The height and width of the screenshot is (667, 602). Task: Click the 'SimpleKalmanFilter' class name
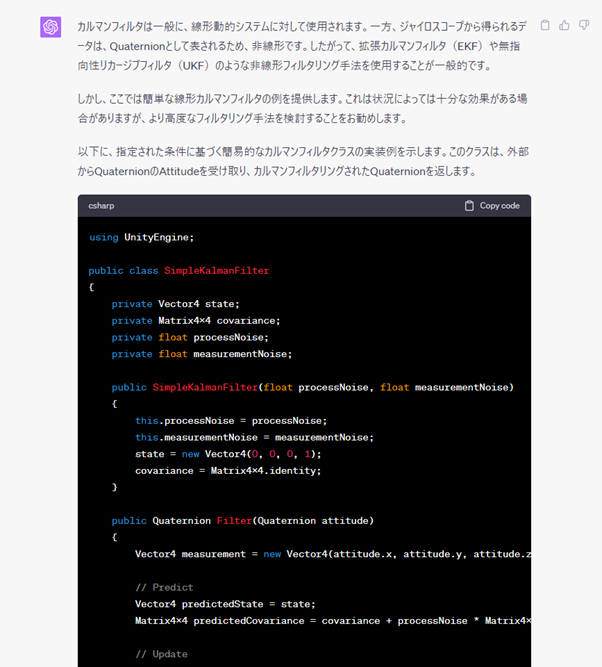click(217, 271)
